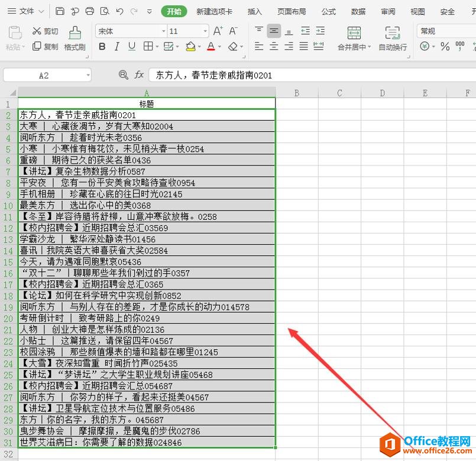Toggle Bold formatting
Image resolution: width=476 pixels, height=461 pixels.
[x=102, y=47]
